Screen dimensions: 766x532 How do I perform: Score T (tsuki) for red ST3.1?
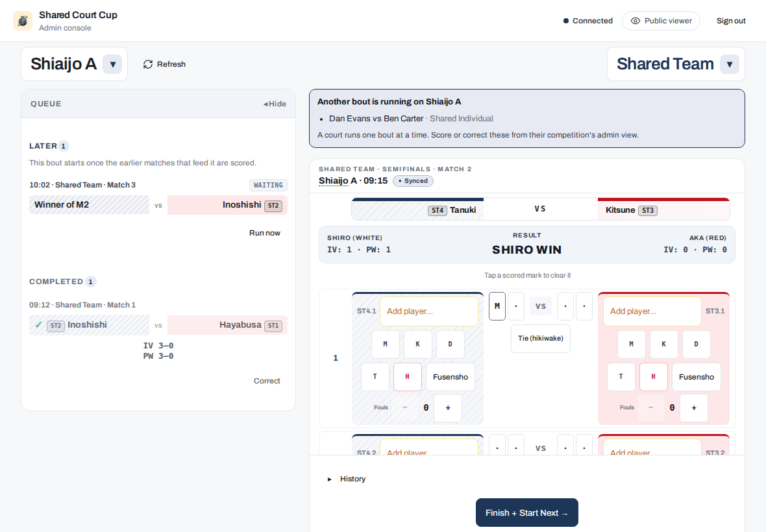coord(621,377)
